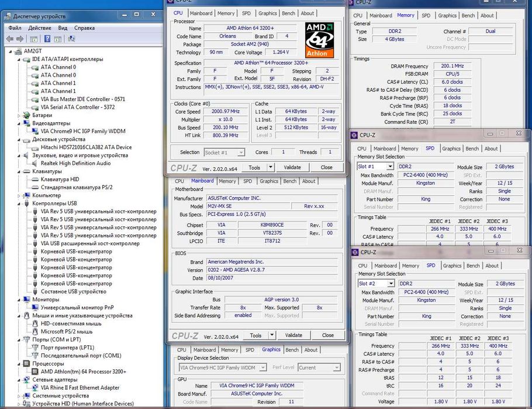
Task: Click the speaker icon next to Звуковые устройства
Action: [26, 155]
